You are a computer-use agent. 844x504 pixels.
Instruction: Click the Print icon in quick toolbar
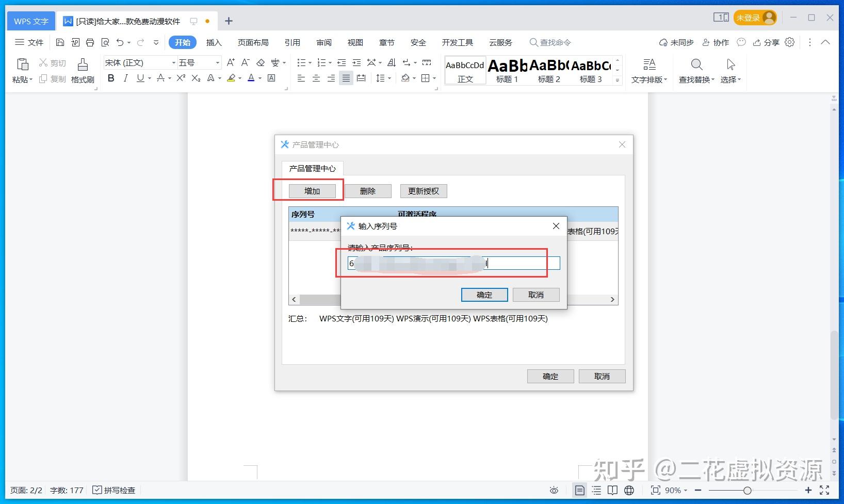[x=90, y=42]
